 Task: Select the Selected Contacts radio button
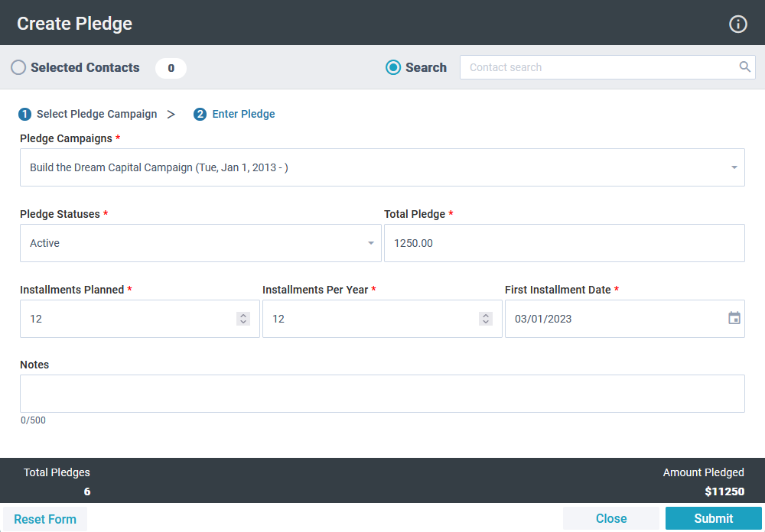pos(18,67)
